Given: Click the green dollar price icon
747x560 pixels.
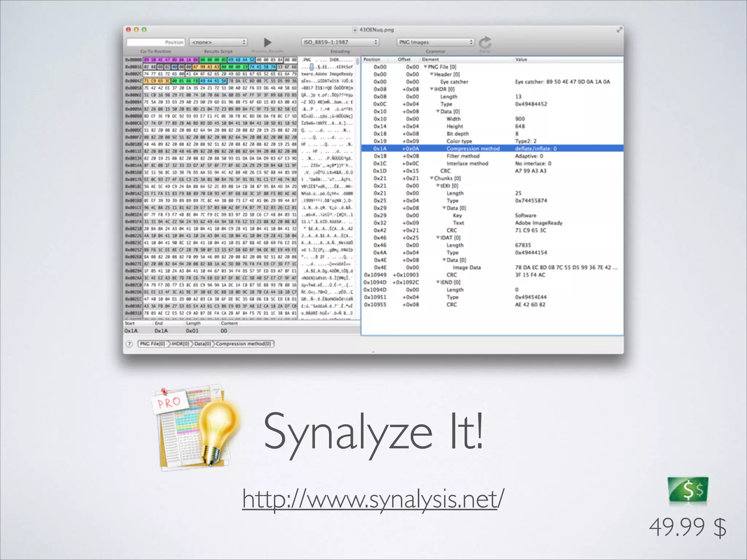Looking at the screenshot, I should (688, 490).
